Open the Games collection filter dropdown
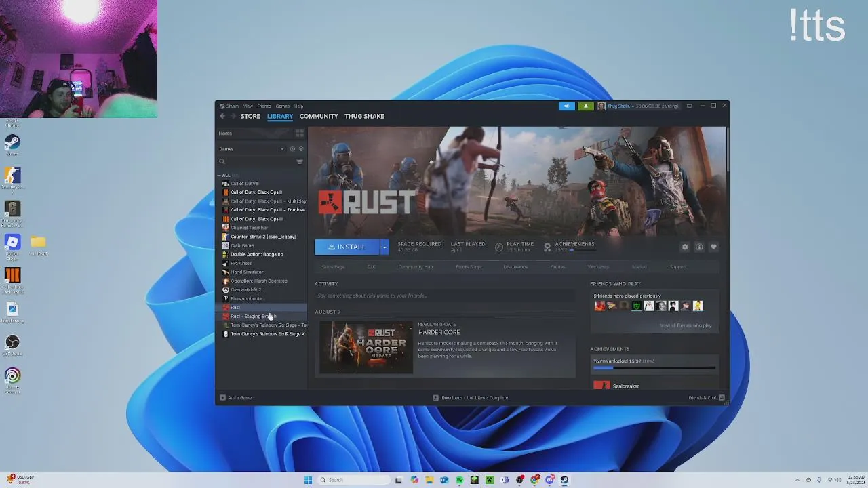The image size is (868, 488). click(x=252, y=149)
